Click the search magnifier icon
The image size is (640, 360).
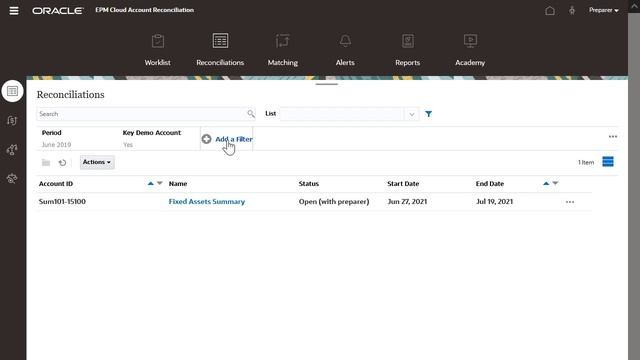pyautogui.click(x=251, y=114)
